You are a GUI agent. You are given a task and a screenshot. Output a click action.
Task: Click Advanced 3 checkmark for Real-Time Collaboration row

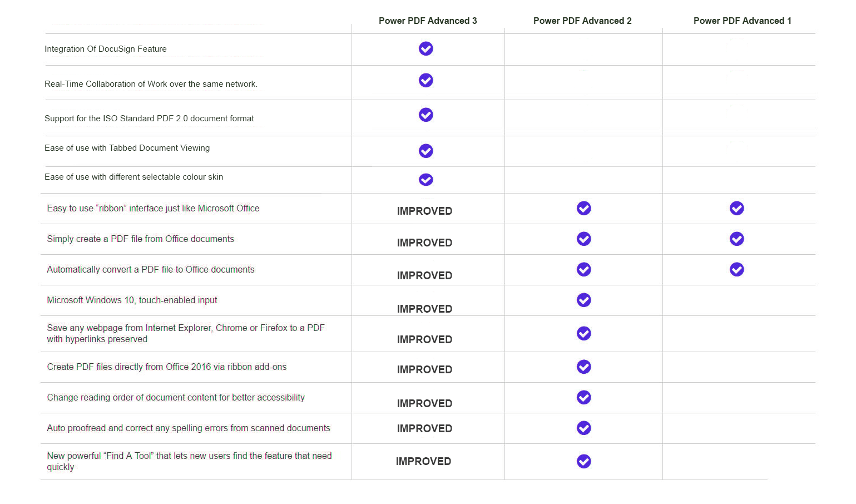(426, 80)
